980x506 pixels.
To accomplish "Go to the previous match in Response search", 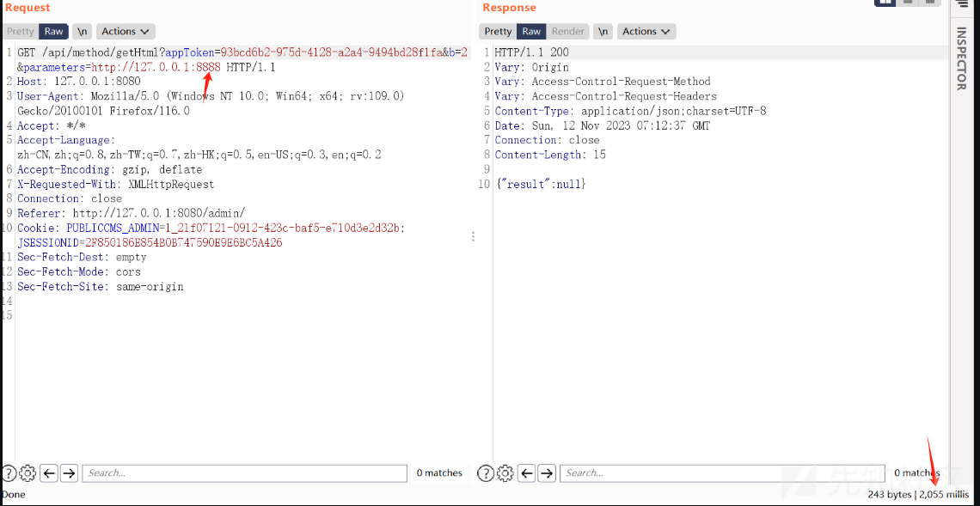I will 527,472.
